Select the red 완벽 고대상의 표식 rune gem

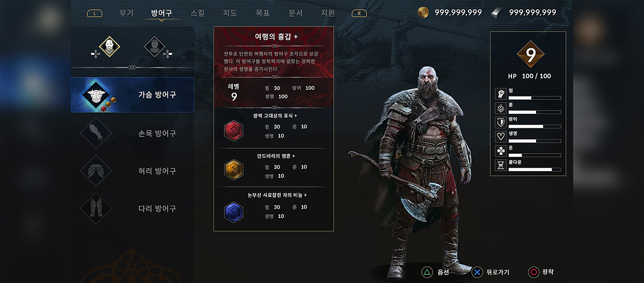tap(233, 129)
